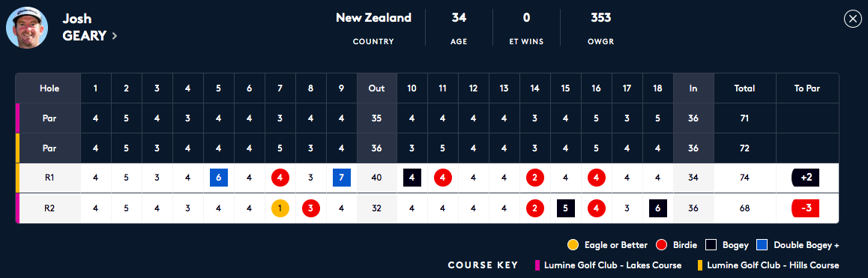
Task: Select the R2 row label
Action: point(49,208)
